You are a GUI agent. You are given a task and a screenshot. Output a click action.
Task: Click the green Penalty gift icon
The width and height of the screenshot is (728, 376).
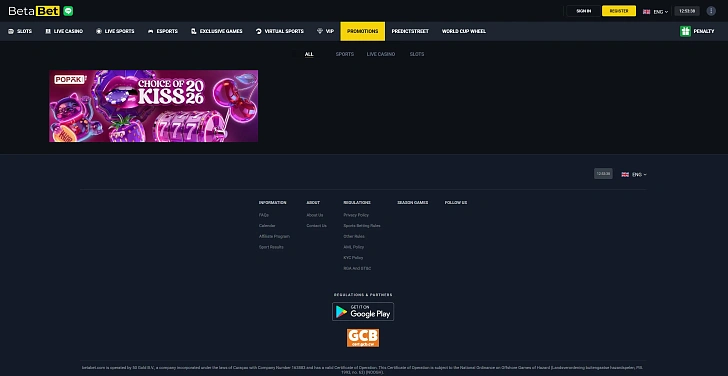685,31
